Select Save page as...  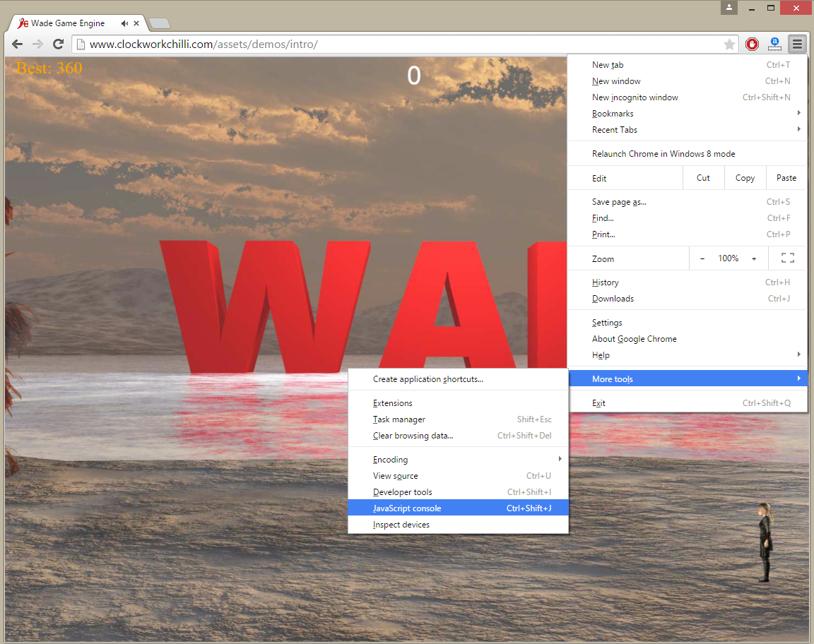tap(688, 202)
